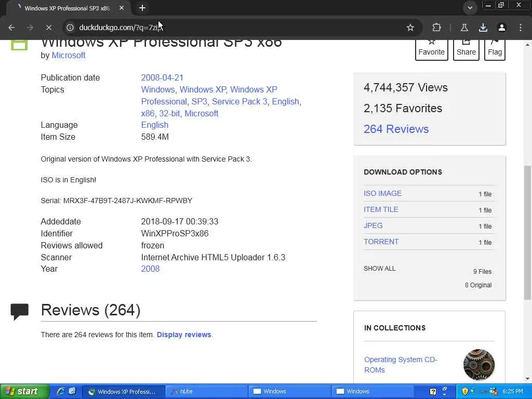The height and width of the screenshot is (399, 532).
Task: Click the serial key text line
Action: point(116,201)
